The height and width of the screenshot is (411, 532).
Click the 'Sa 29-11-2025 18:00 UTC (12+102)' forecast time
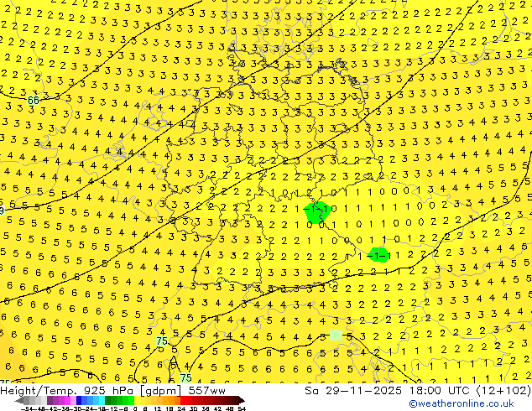[418, 391]
